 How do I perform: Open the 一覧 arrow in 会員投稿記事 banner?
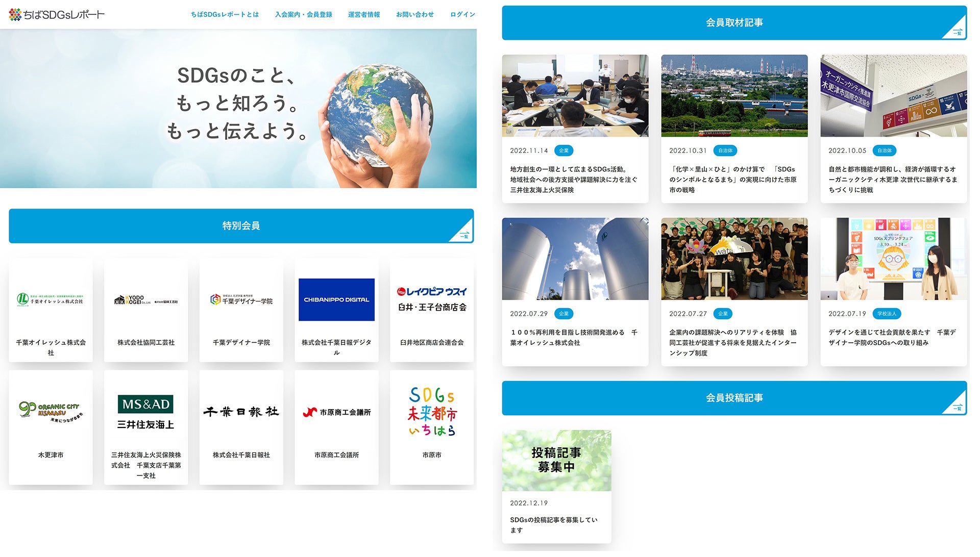pyautogui.click(x=957, y=407)
